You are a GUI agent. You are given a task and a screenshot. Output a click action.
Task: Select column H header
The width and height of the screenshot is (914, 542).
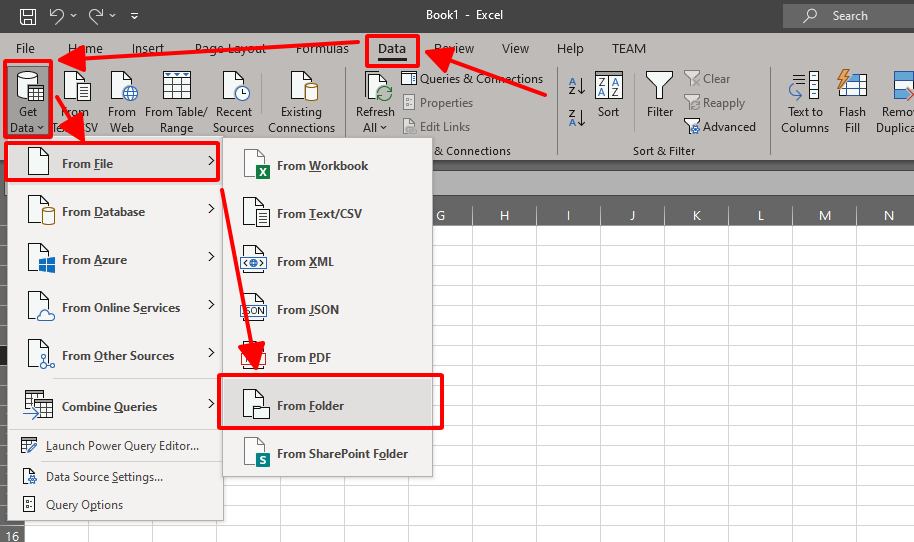[x=504, y=216]
